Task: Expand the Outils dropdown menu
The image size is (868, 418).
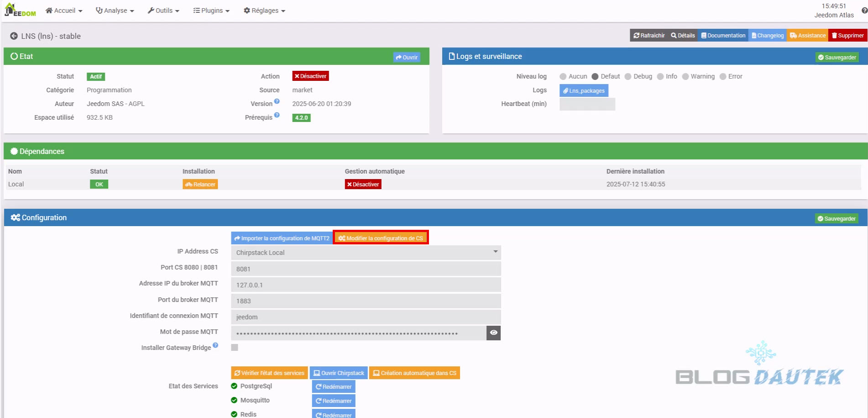Action: [163, 11]
